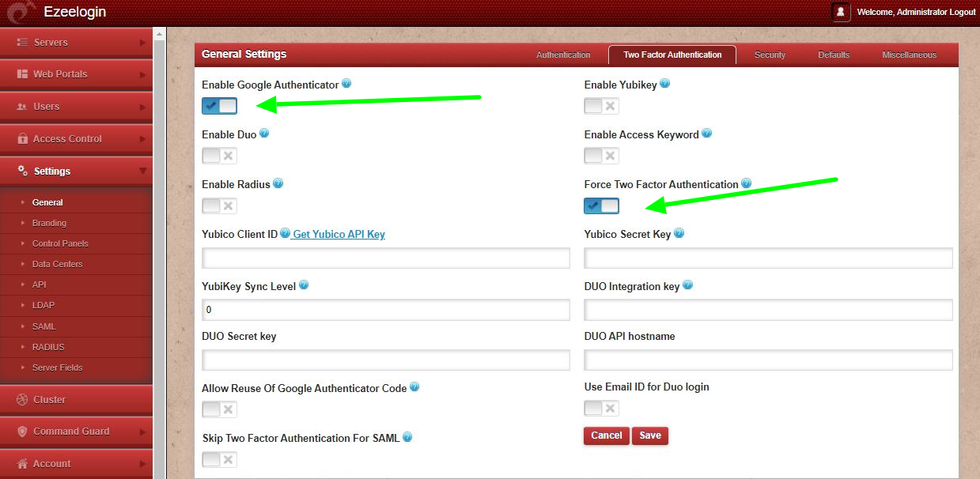This screenshot has height=479, width=980.
Task: Toggle Enable Access Keyword switch
Action: (x=601, y=156)
